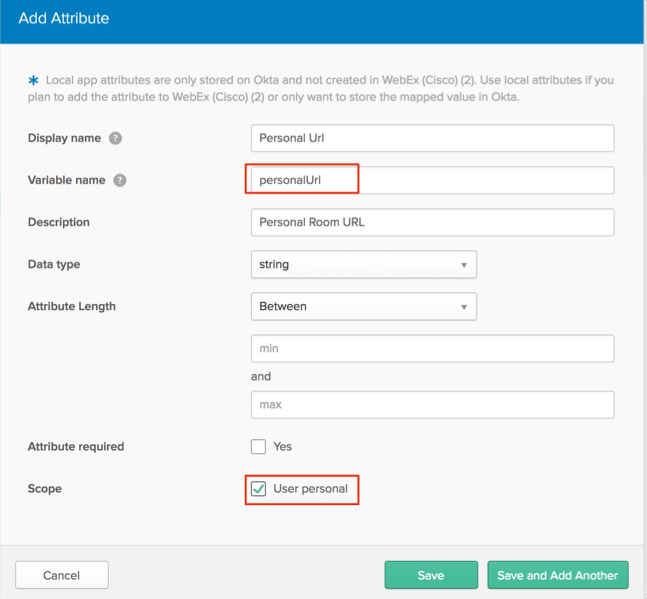Click the Add Attribute dialog title
This screenshot has width=647, height=599.
click(64, 18)
